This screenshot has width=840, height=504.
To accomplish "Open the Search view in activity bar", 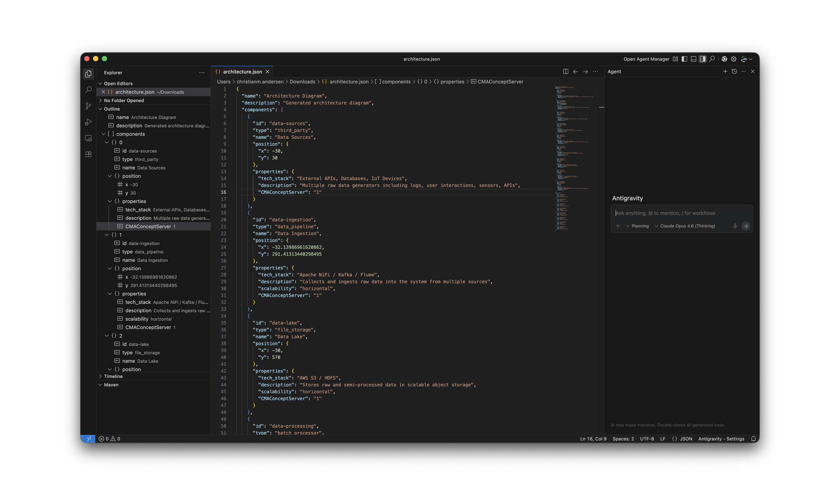I will click(88, 90).
